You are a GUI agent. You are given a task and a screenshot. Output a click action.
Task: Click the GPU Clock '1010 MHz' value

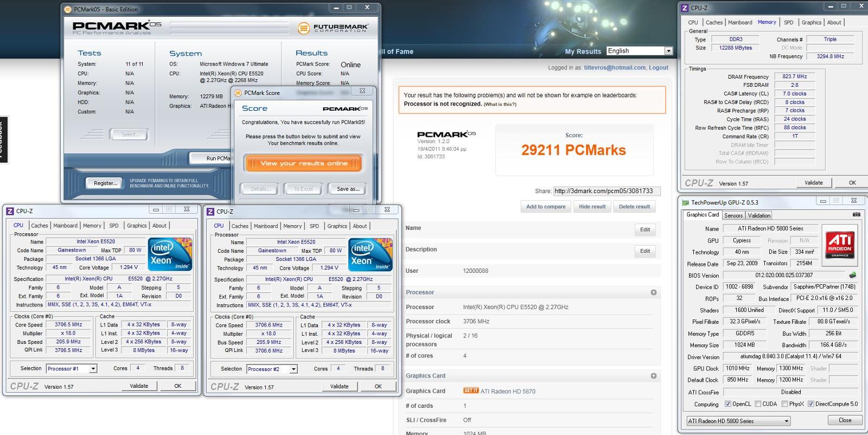tap(737, 368)
